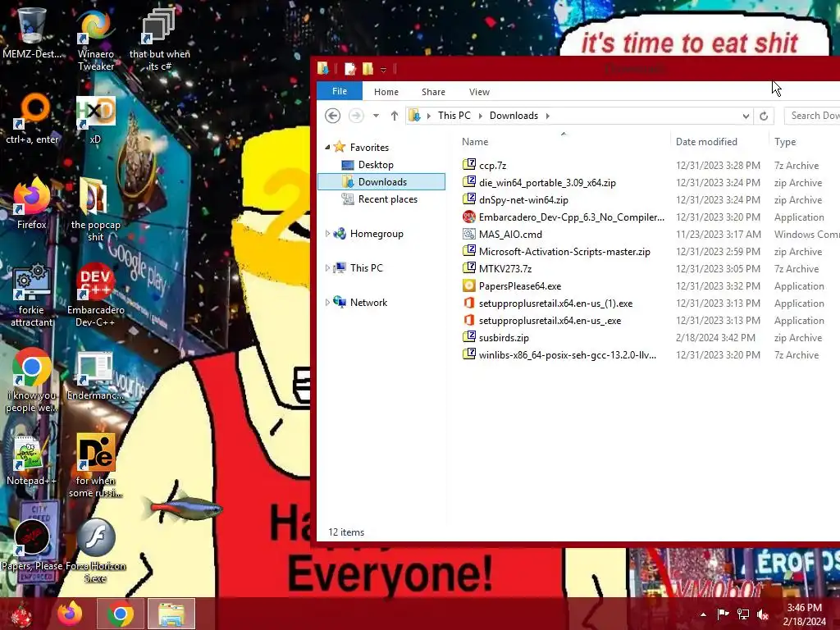Open the 'ctrl+a, enter' desktop shortcut

pyautogui.click(x=32, y=119)
